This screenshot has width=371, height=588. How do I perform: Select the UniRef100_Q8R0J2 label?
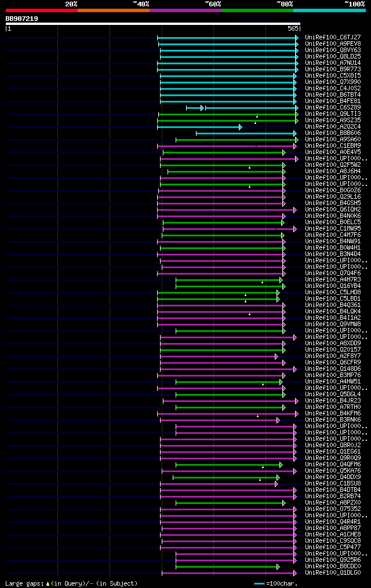tap(333, 445)
